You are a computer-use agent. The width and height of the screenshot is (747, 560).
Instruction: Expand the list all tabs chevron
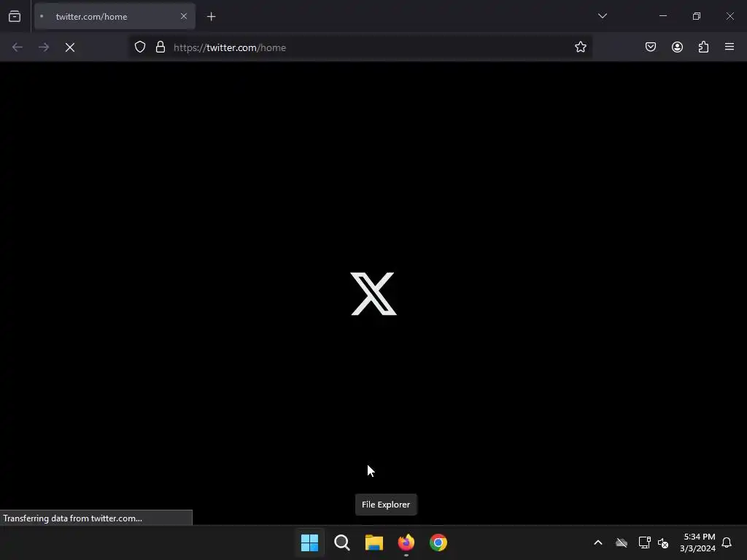tap(602, 16)
